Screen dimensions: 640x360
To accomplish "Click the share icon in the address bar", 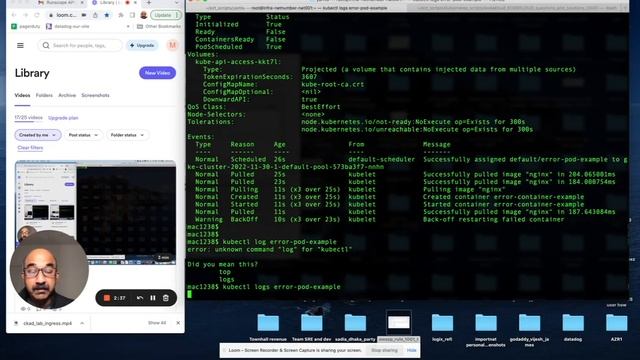I will [x=95, y=15].
